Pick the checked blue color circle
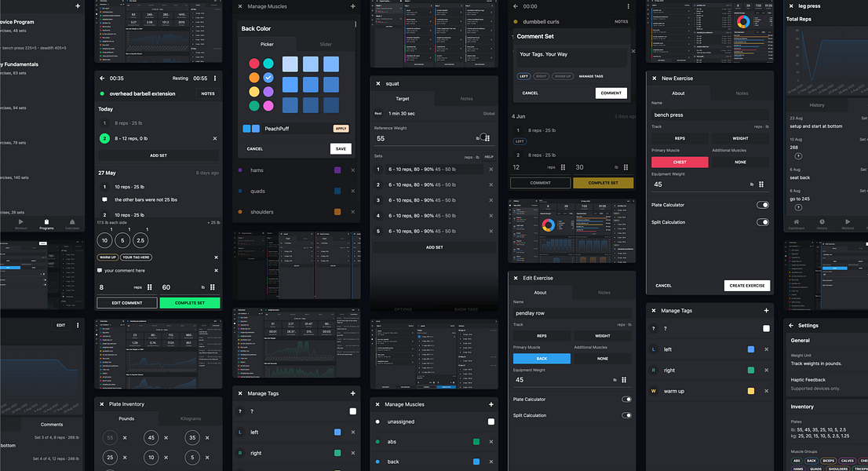 pyautogui.click(x=268, y=78)
